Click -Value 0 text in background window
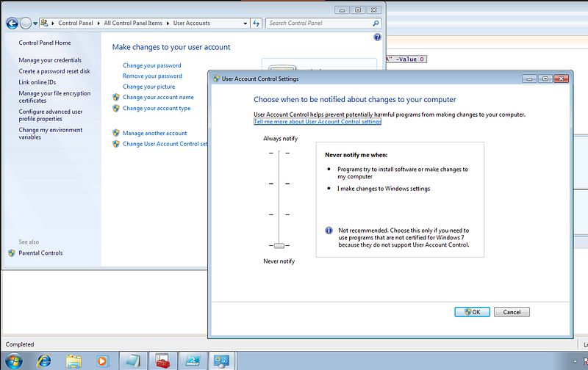 (410, 59)
